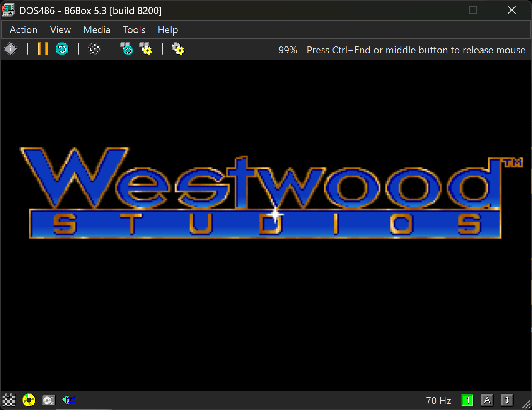Viewport: 532px width, 410px height.
Task: Minimize the 86Box window
Action: click(435, 10)
